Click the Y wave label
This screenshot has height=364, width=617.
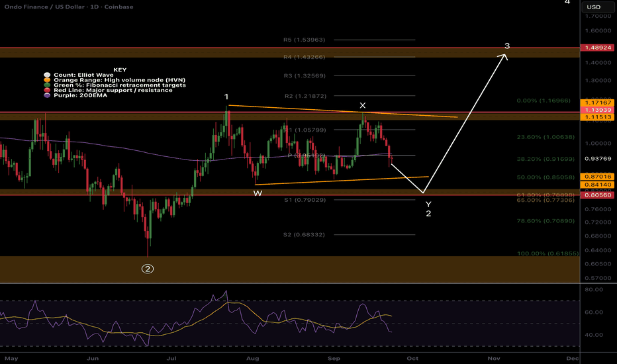coord(428,204)
